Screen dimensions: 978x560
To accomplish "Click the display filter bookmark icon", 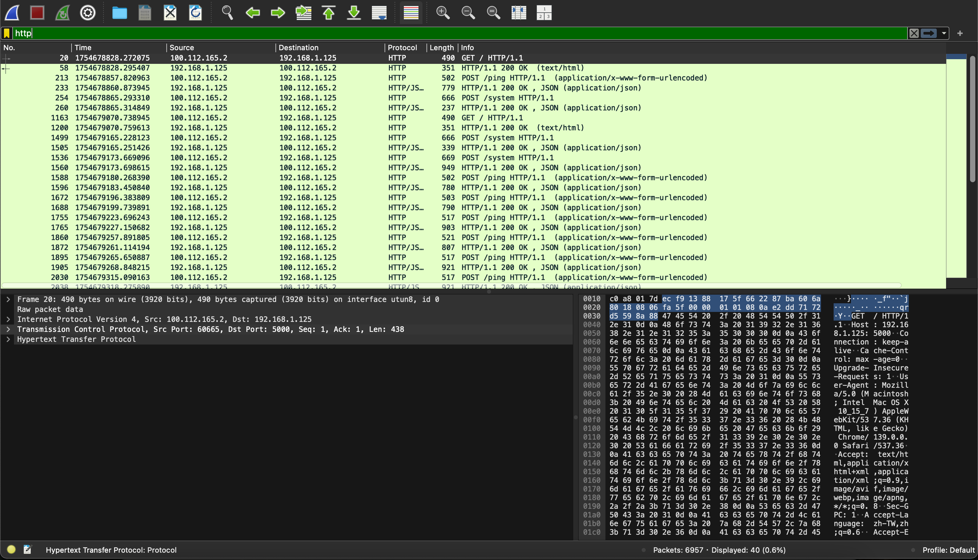I will pyautogui.click(x=7, y=34).
